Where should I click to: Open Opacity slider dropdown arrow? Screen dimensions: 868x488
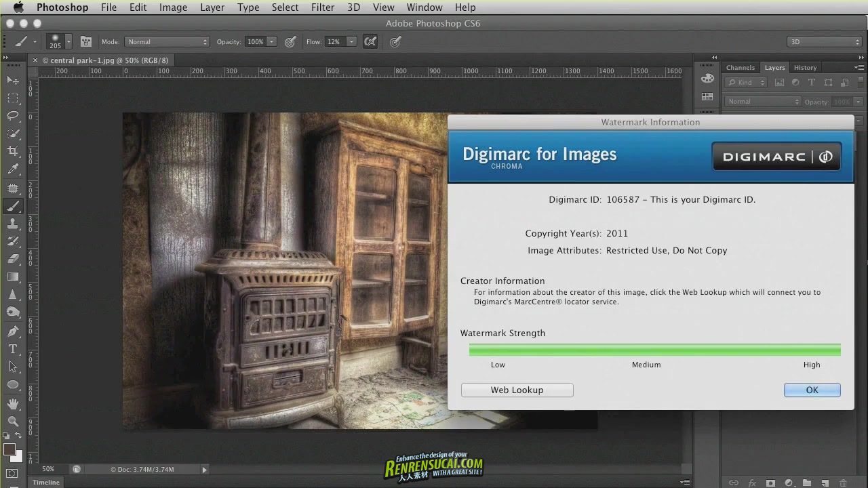click(x=272, y=41)
